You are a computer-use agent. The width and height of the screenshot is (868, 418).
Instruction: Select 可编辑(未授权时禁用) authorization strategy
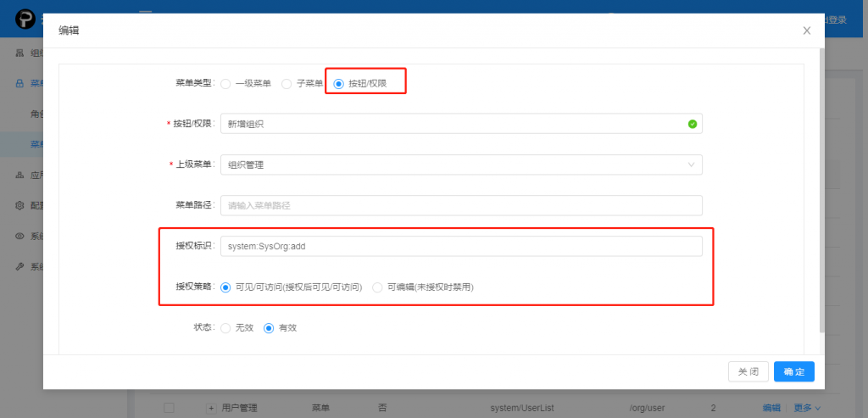point(378,287)
